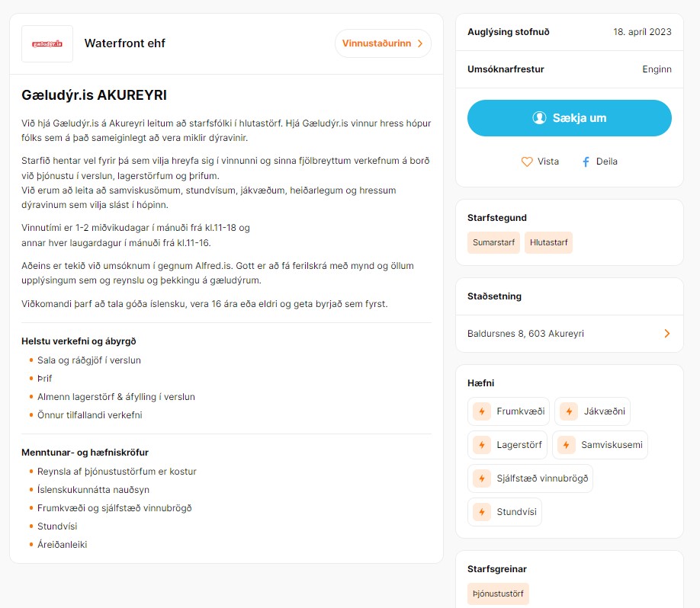Screen dimensions: 700x608
Task: Apply using the Sækja um button
Action: pos(569,118)
